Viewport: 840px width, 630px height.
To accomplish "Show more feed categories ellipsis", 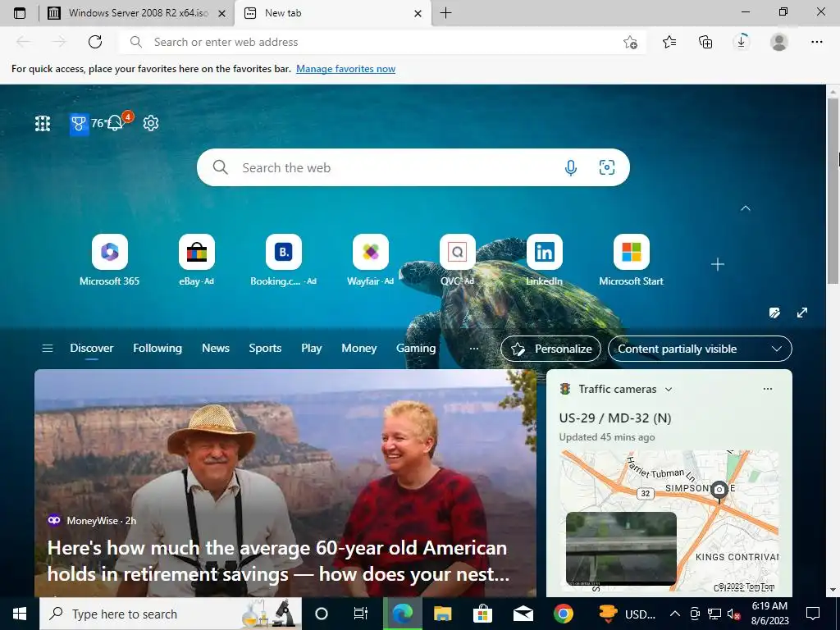I will pyautogui.click(x=473, y=348).
